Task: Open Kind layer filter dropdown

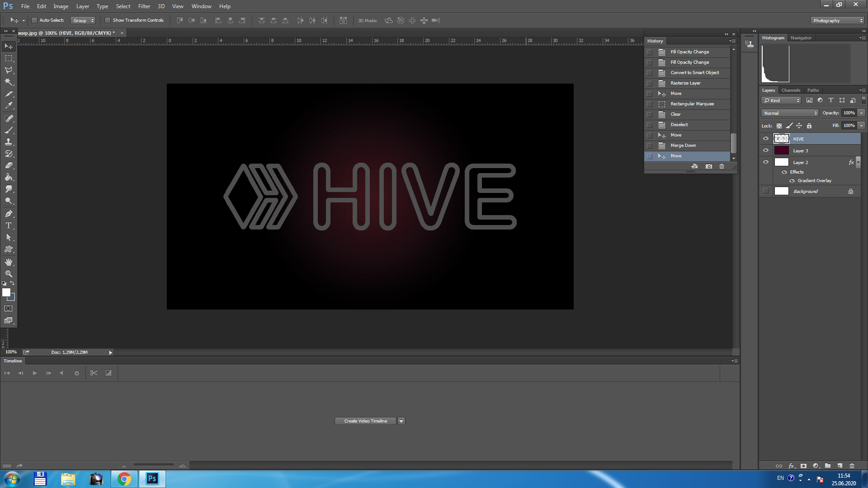Action: (x=781, y=100)
